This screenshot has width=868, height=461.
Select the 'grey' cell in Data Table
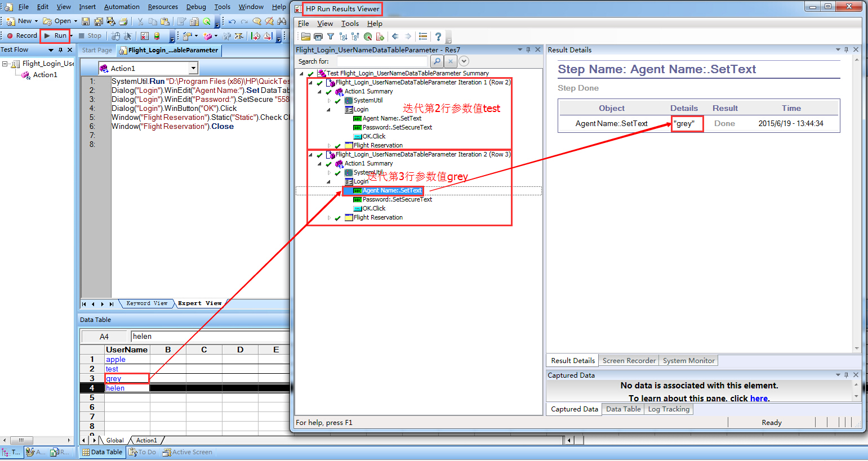(x=127, y=378)
